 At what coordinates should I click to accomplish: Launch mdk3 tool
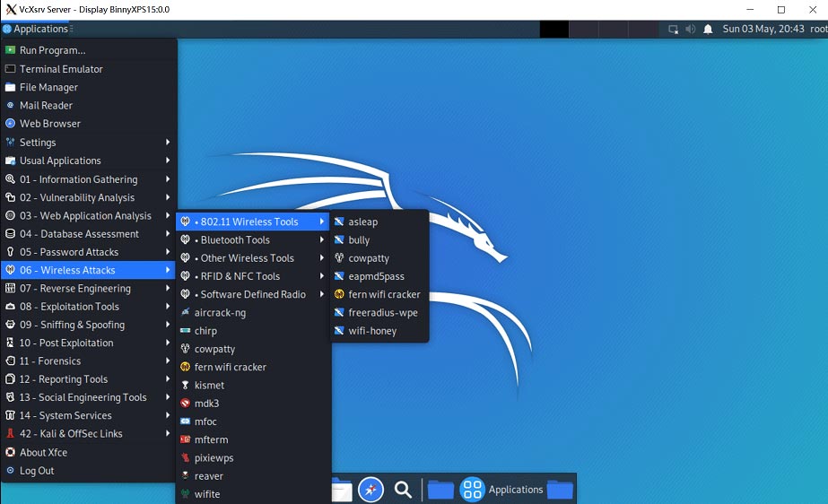click(x=253, y=404)
